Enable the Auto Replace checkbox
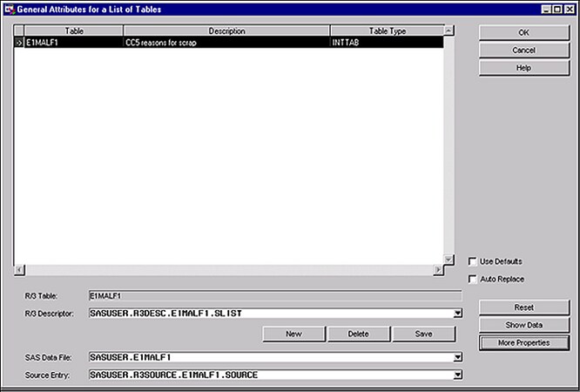The image size is (580, 392). point(472,279)
